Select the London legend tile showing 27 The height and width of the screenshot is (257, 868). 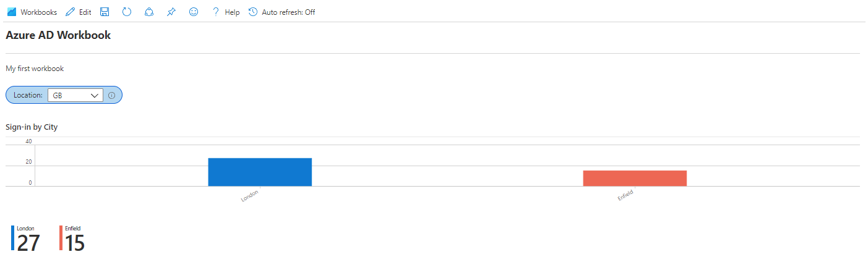tap(26, 238)
